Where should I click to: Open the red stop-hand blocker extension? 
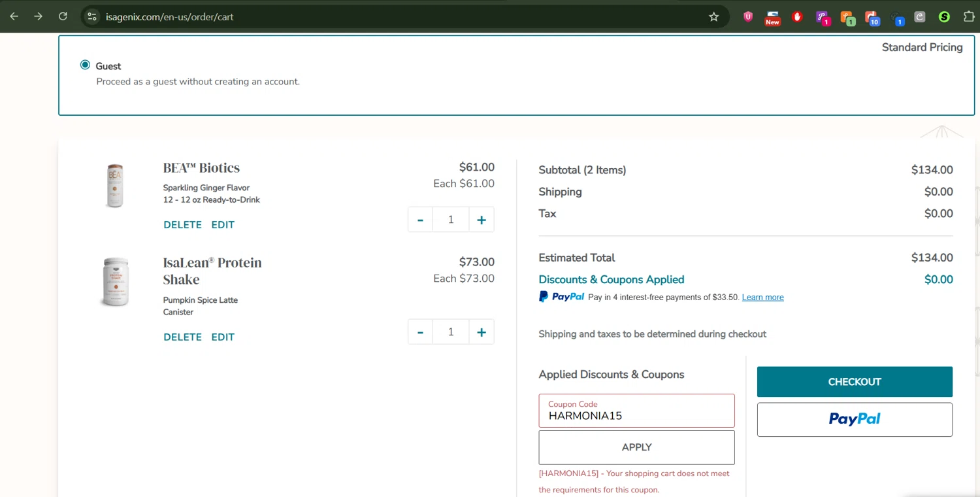coord(797,17)
